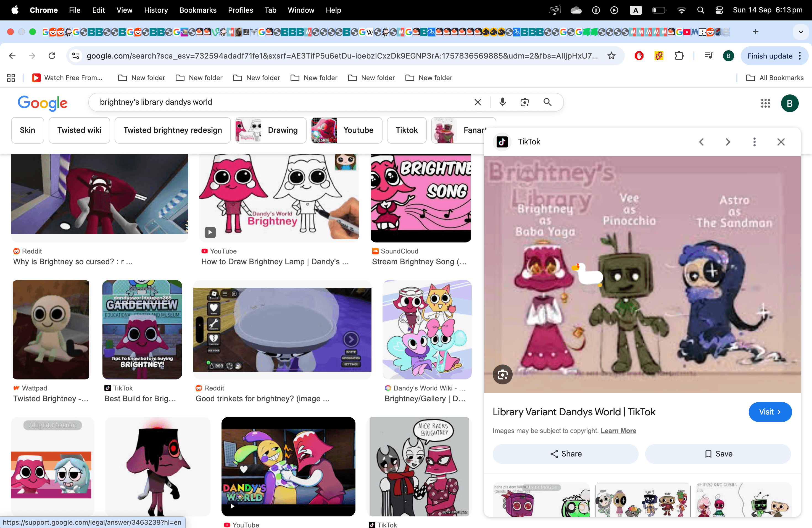
Task: Start a voice search with the microphone
Action: (x=503, y=102)
